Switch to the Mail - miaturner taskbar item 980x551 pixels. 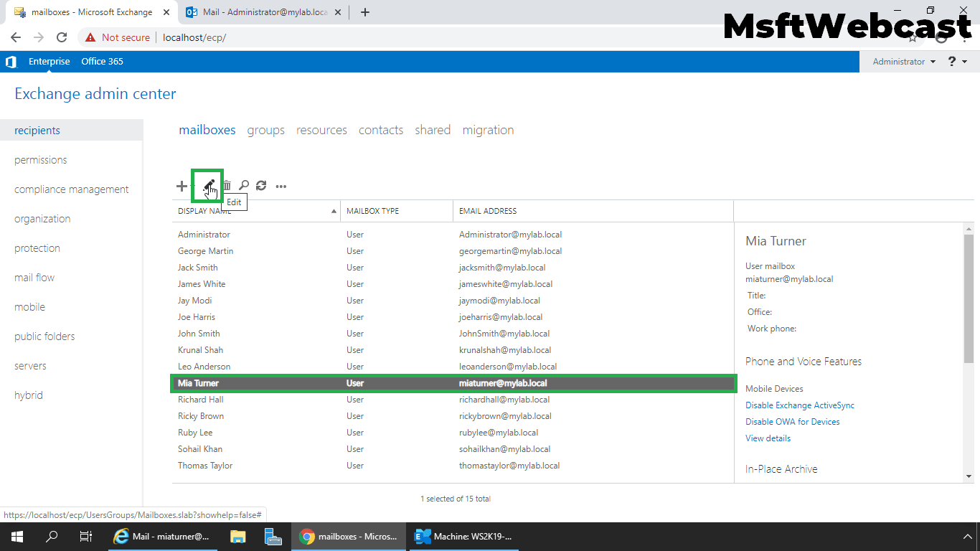163,536
